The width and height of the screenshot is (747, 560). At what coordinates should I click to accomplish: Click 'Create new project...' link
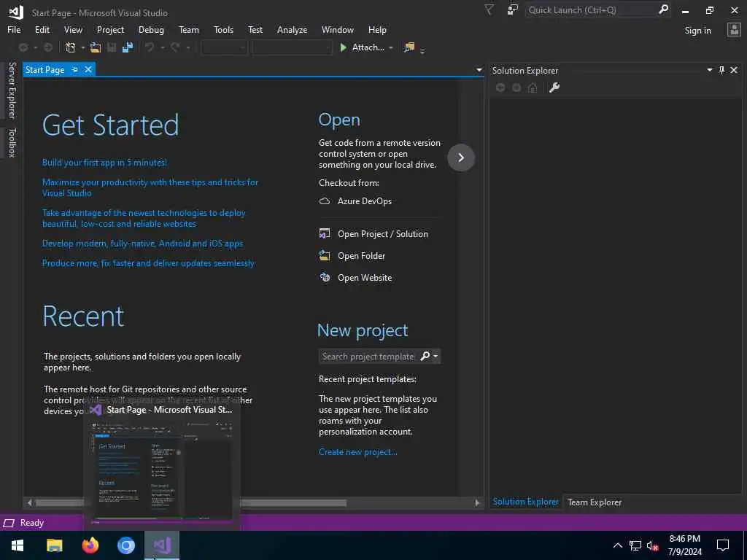[357, 452]
